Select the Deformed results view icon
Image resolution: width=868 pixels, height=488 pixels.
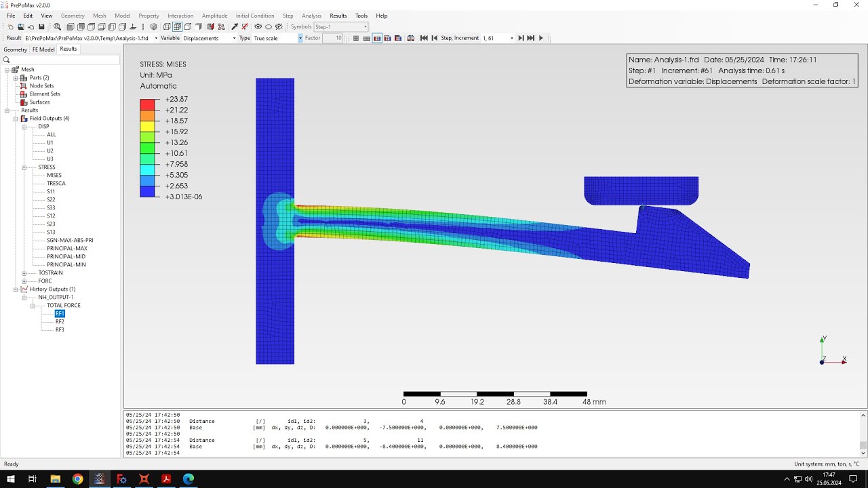tap(367, 38)
